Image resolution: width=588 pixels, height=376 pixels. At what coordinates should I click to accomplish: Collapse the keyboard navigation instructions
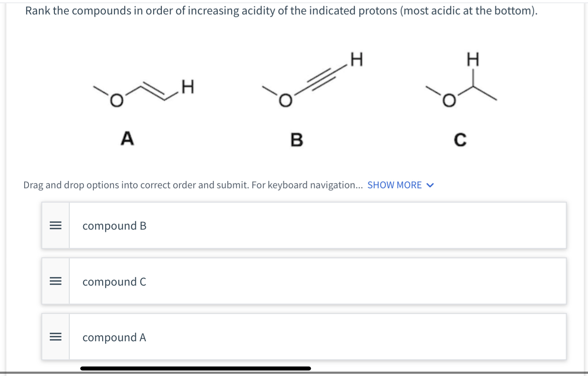(x=430, y=185)
